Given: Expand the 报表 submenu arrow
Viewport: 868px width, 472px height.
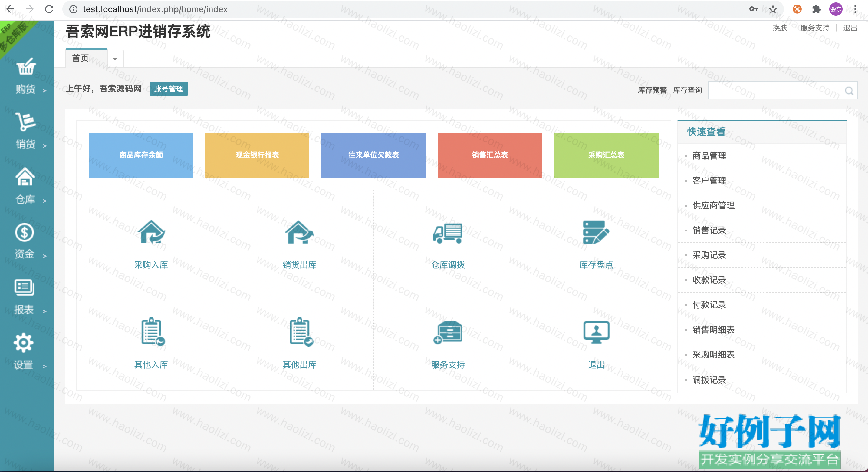Looking at the screenshot, I should pyautogui.click(x=44, y=311).
